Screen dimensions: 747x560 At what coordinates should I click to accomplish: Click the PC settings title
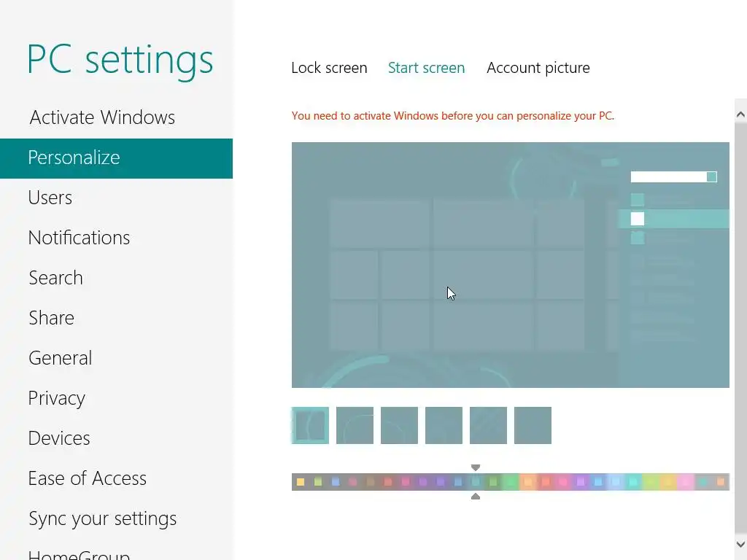pyautogui.click(x=120, y=61)
